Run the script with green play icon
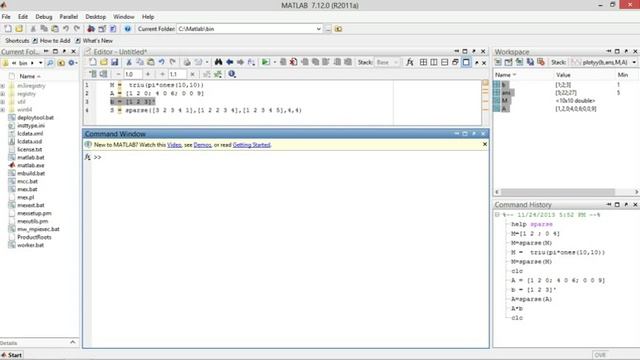Image resolution: width=640 pixels, height=360 pixels. [265, 62]
